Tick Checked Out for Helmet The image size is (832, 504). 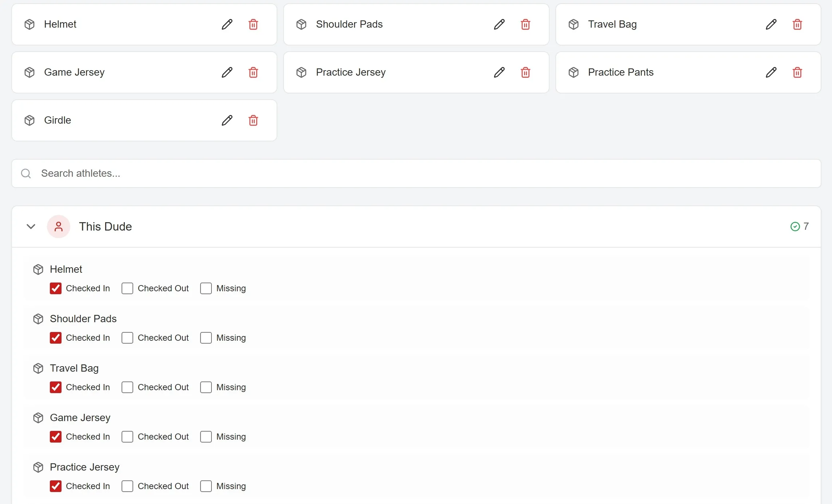(x=127, y=288)
